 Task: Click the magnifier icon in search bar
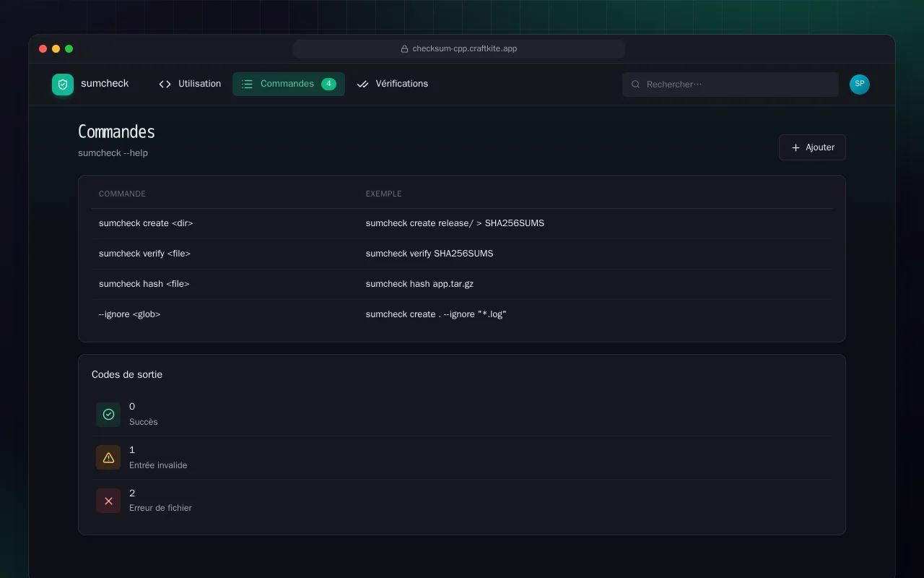636,85
